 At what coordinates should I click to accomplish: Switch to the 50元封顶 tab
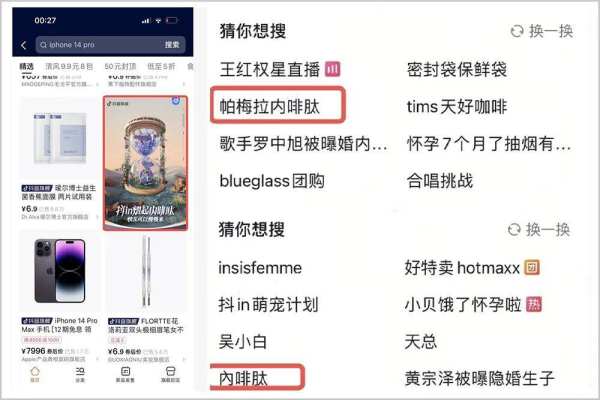120,67
